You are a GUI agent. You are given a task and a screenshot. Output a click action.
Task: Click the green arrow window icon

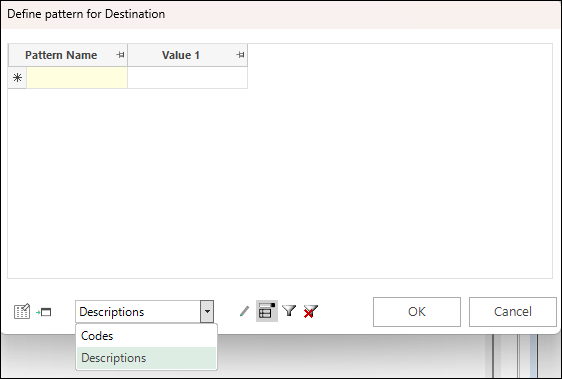click(44, 312)
